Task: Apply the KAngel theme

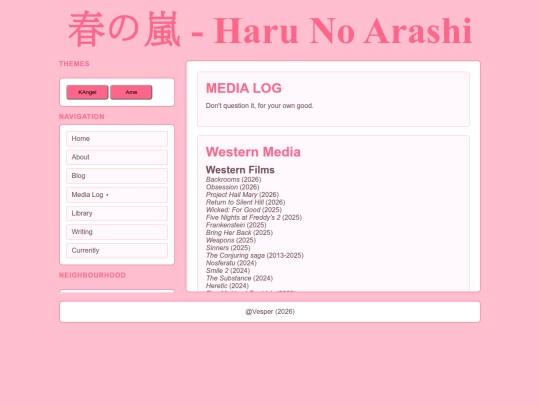Action: click(87, 92)
